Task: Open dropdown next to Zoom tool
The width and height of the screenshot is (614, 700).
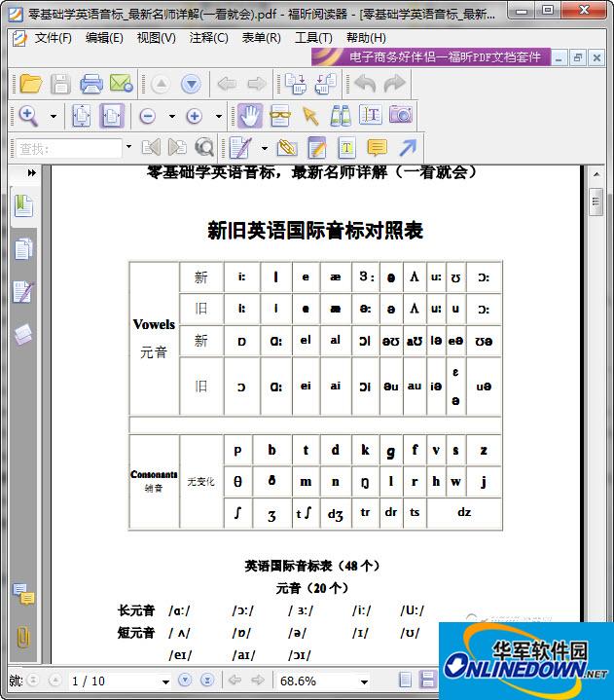Action: 54,117
